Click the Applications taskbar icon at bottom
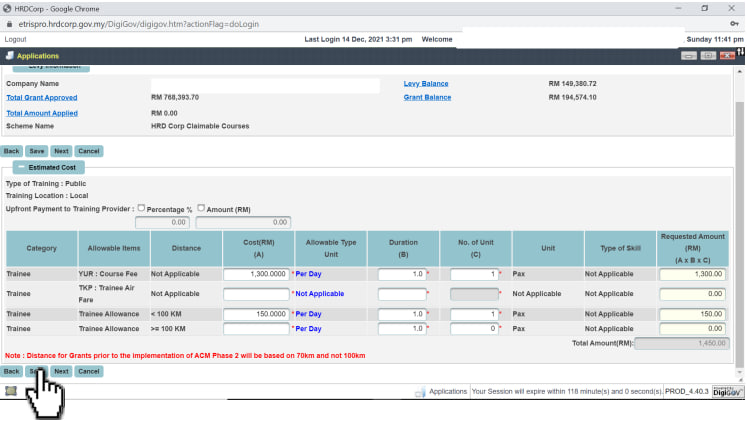 pyautogui.click(x=420, y=392)
